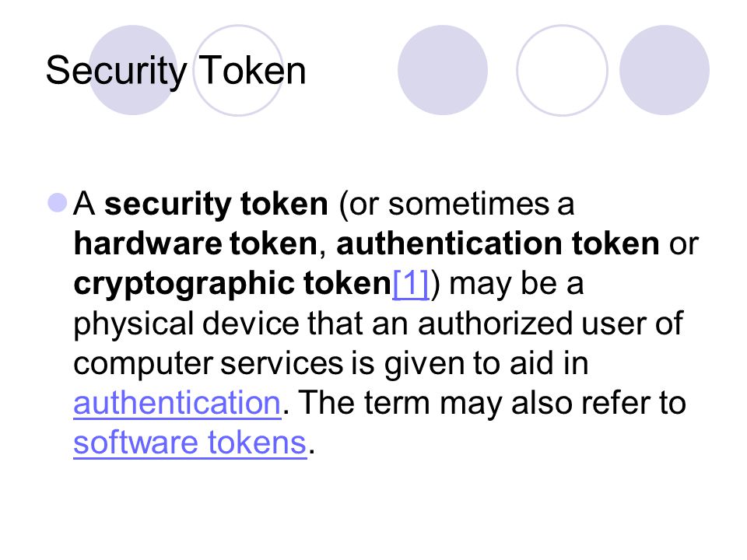Click the bold phrase "hardware token"
This screenshot has height=560, width=747.
click(196, 243)
